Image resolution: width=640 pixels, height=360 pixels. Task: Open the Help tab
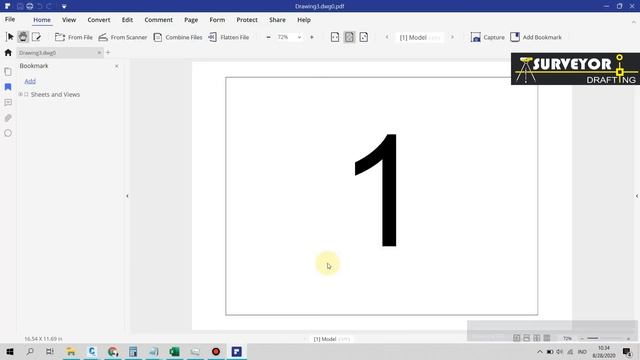coord(304,20)
